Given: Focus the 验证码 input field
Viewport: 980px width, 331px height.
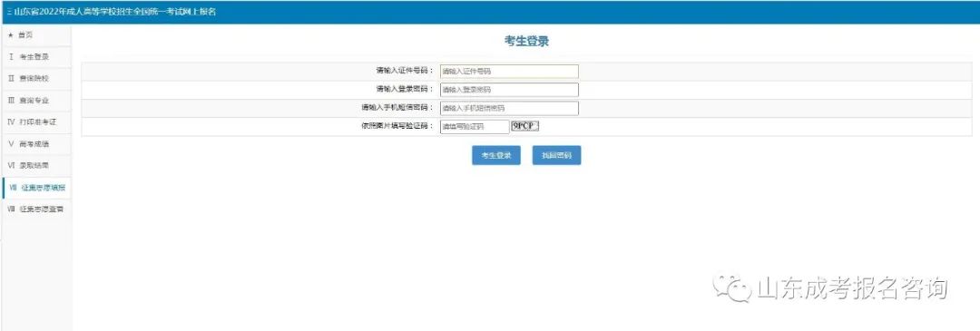Looking at the screenshot, I should [475, 127].
